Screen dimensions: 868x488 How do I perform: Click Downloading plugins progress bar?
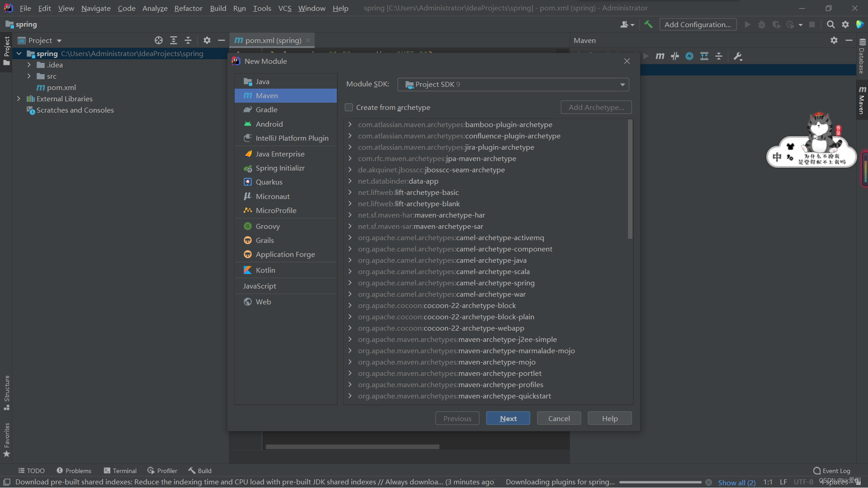coord(660,482)
